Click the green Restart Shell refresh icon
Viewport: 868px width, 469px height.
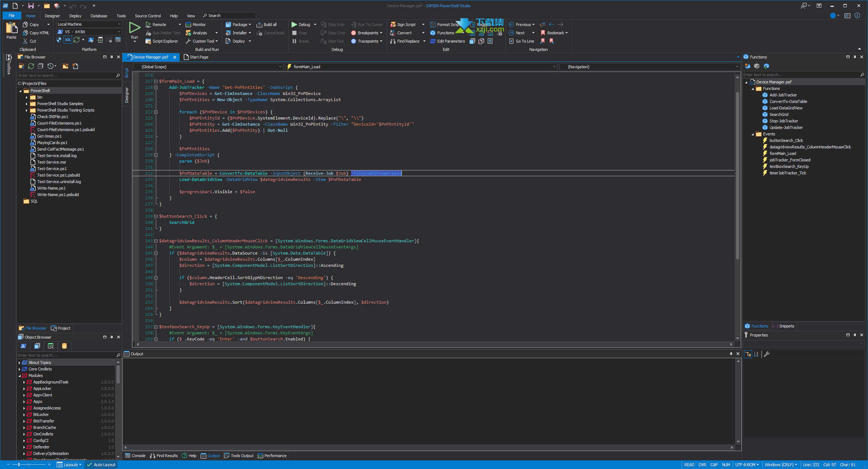(76, 40)
